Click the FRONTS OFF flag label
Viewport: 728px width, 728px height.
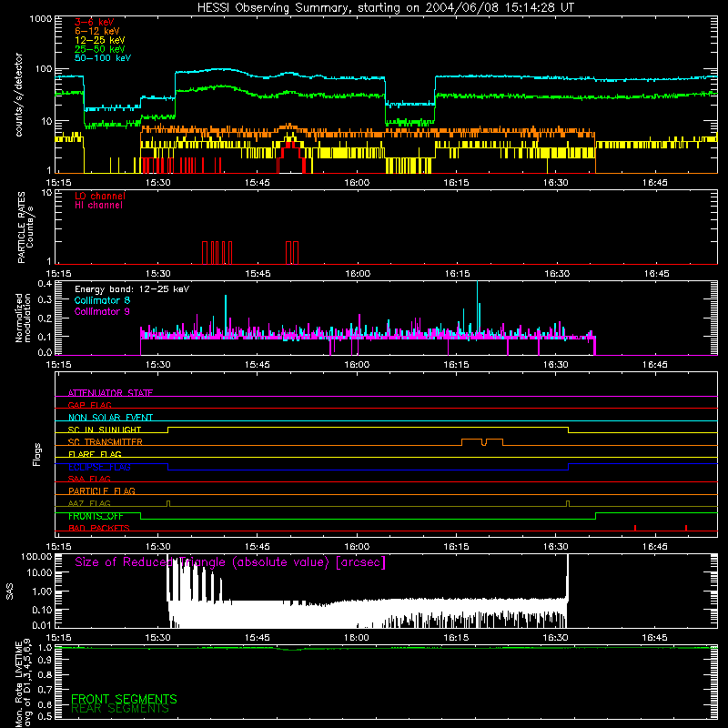tap(96, 516)
